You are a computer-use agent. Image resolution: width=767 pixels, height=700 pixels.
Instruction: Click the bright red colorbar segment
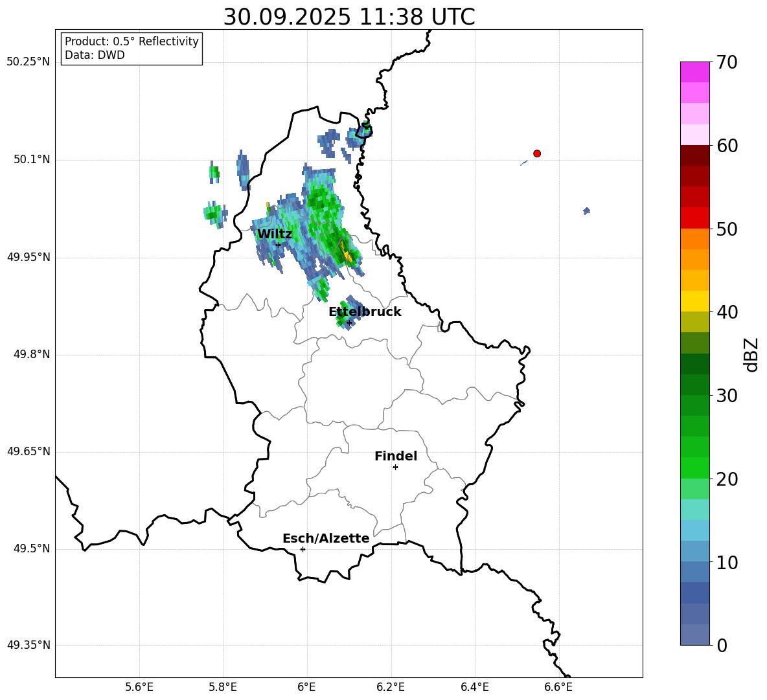[x=694, y=218]
